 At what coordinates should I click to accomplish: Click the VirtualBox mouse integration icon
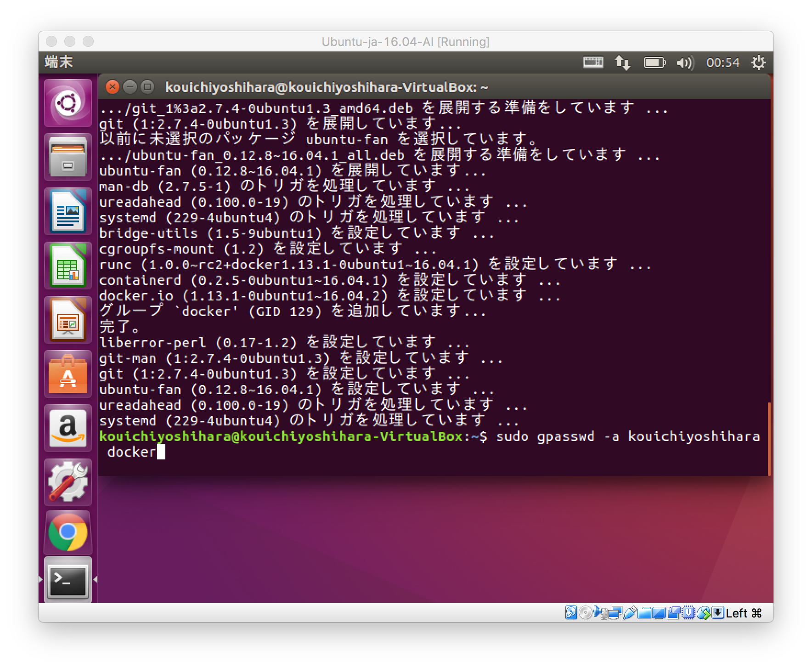704,612
